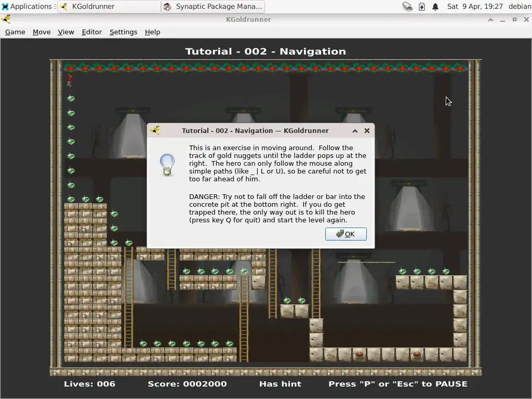Open the Move menu
The height and width of the screenshot is (399, 532).
pyautogui.click(x=42, y=32)
